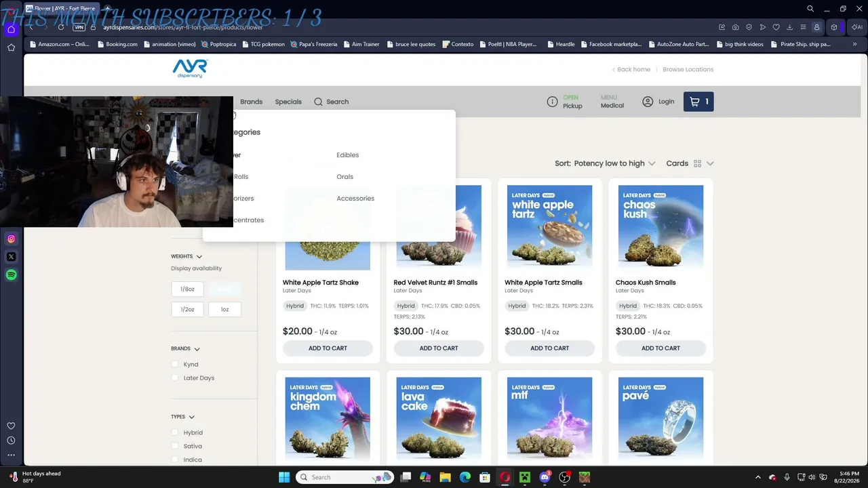Open the Lava Cake product thumbnail
Screen dimensions: 868x488
[x=439, y=420]
